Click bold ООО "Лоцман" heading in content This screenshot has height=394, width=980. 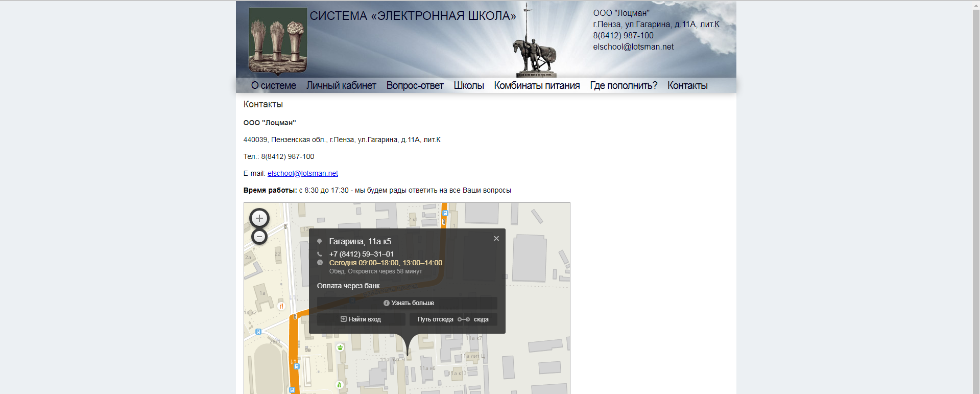(x=270, y=123)
